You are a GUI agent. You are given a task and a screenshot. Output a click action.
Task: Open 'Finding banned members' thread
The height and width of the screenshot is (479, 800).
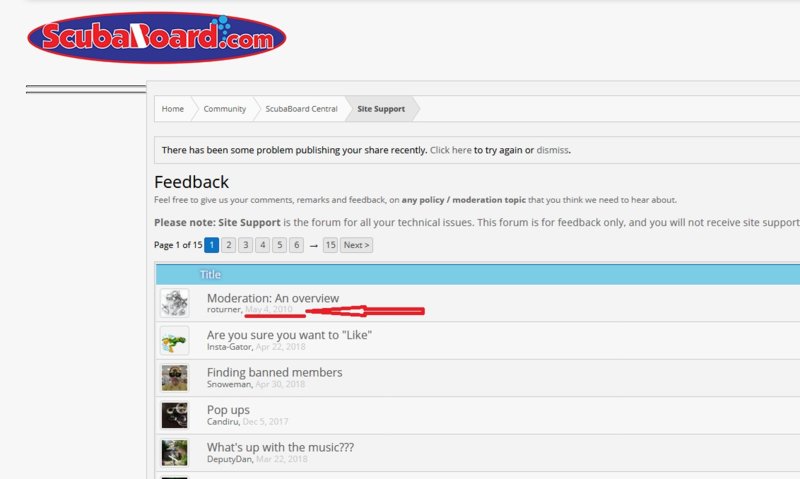(274, 372)
